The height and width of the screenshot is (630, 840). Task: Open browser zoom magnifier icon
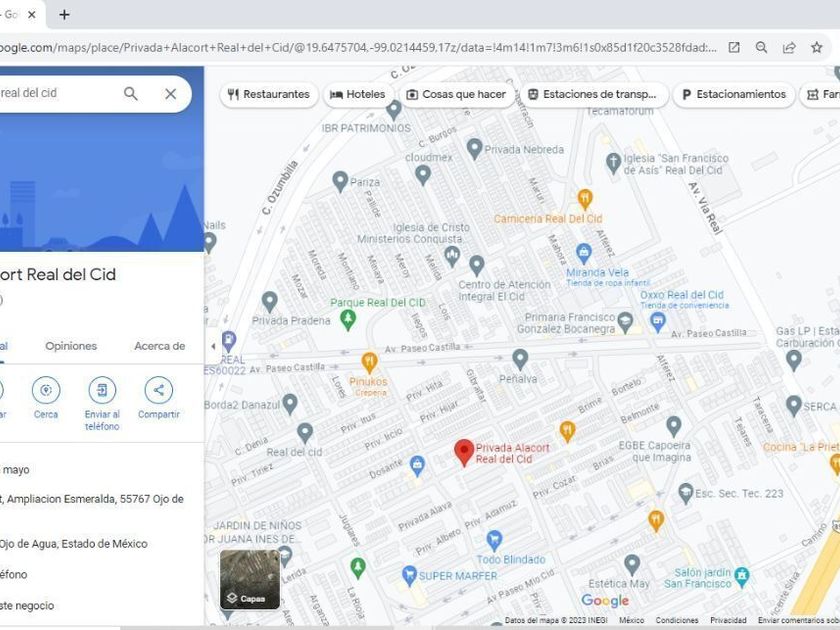click(x=762, y=47)
